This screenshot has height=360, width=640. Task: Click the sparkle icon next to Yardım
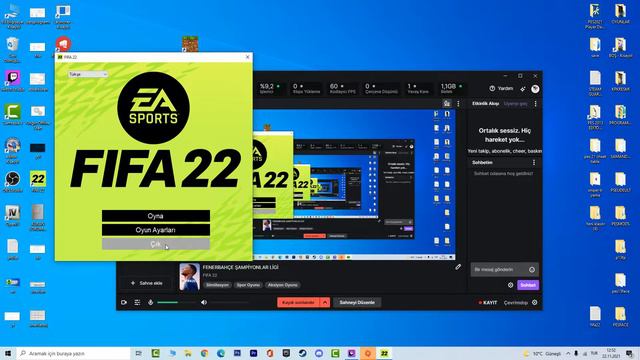pos(523,88)
